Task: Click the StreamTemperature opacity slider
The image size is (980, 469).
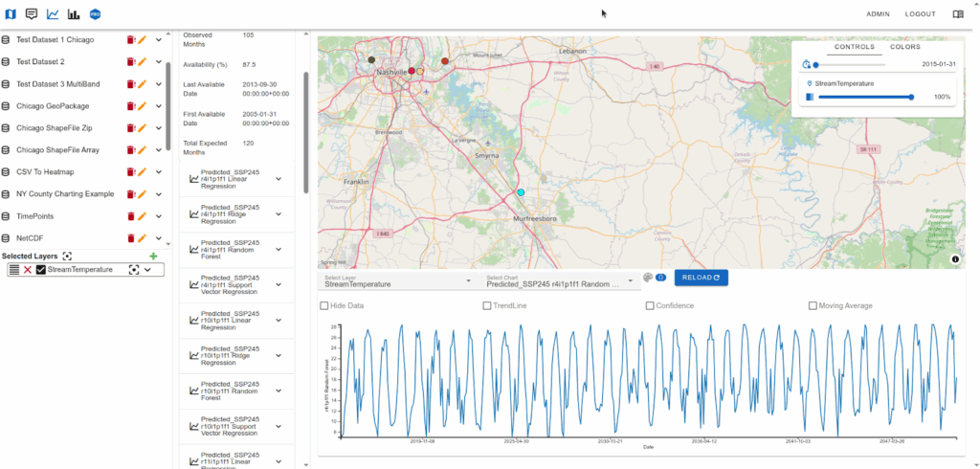Action: click(864, 97)
